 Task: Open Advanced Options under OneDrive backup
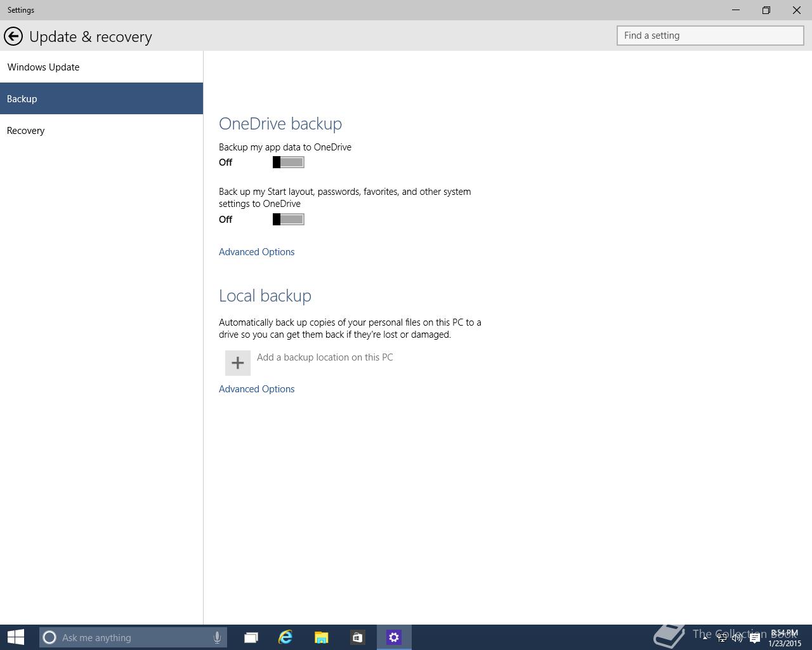pyautogui.click(x=256, y=252)
